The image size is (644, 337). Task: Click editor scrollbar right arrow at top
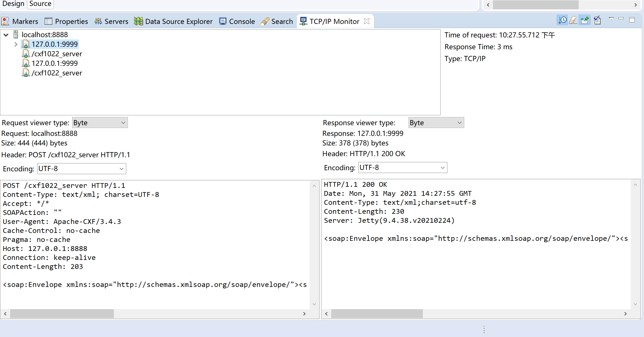pos(635,5)
